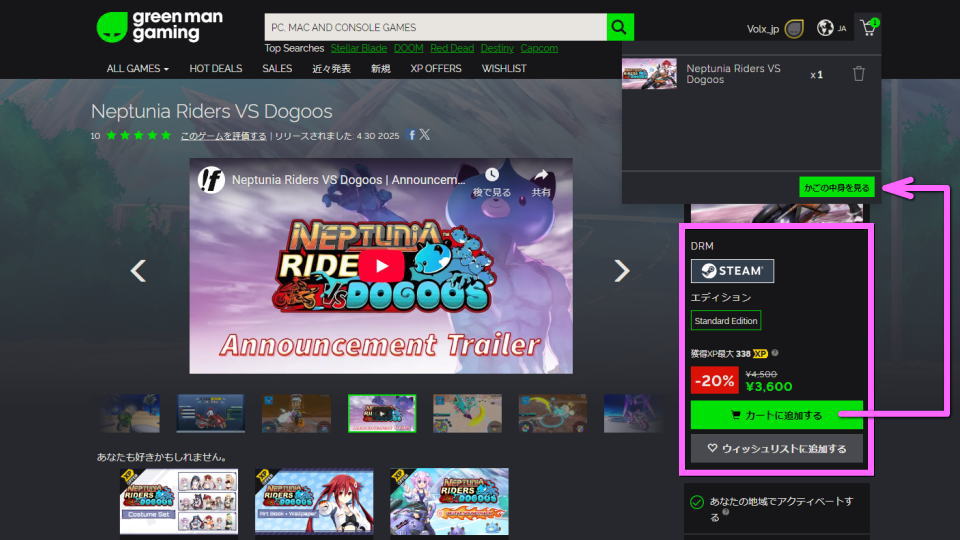Open WISHLIST menu item
Screen dimensions: 960x540
click(x=504, y=69)
